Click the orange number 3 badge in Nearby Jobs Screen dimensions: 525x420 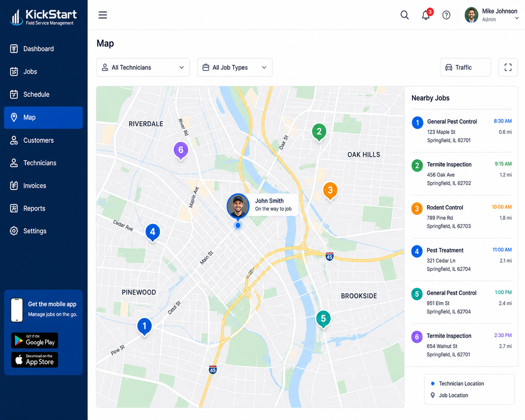(x=417, y=209)
